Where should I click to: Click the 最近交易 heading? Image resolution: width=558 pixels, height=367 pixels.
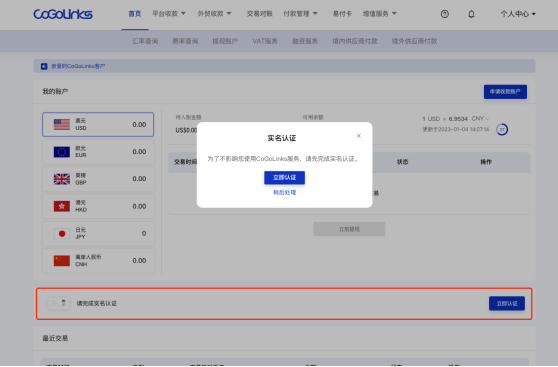(55, 338)
